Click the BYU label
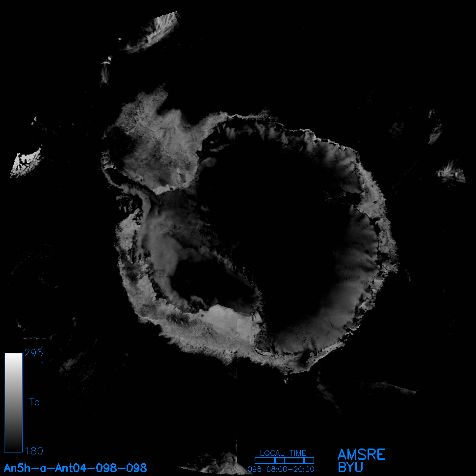 point(350,467)
